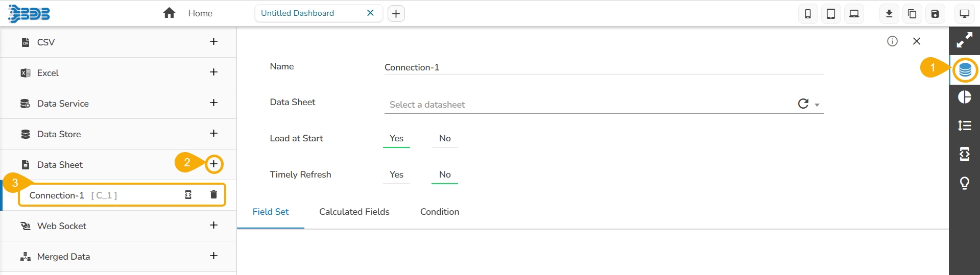Image resolution: width=980 pixels, height=275 pixels.
Task: Switch to tablet view layout
Action: coord(831,14)
